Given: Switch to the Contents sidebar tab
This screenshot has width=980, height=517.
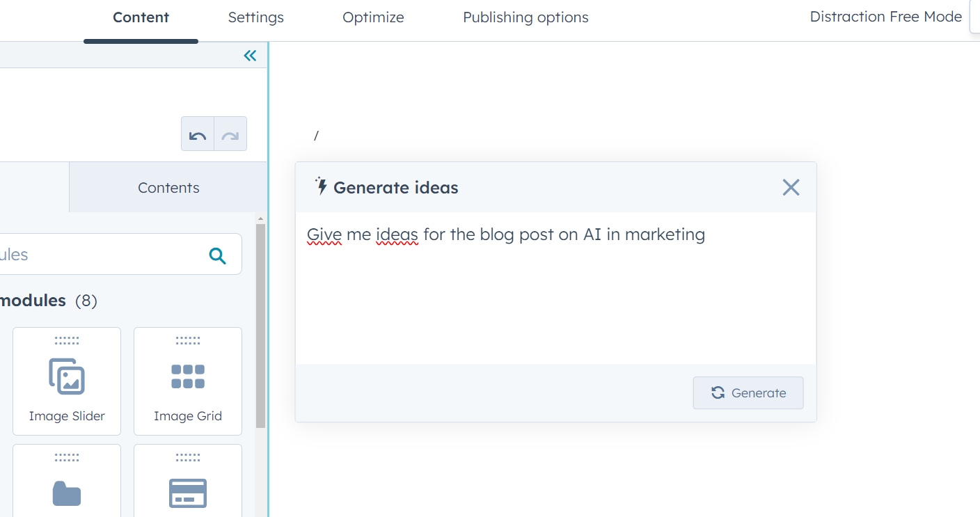Looking at the screenshot, I should click(x=168, y=188).
